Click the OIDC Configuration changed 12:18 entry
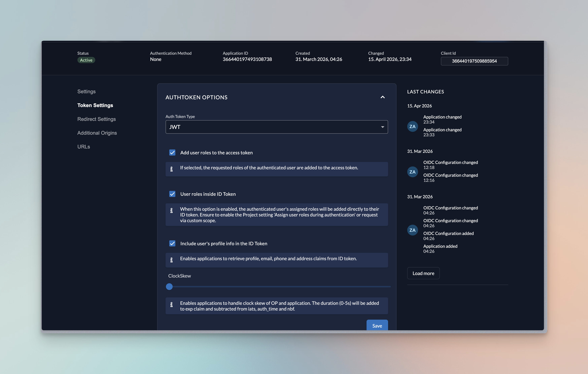The height and width of the screenshot is (374, 588). pyautogui.click(x=451, y=165)
